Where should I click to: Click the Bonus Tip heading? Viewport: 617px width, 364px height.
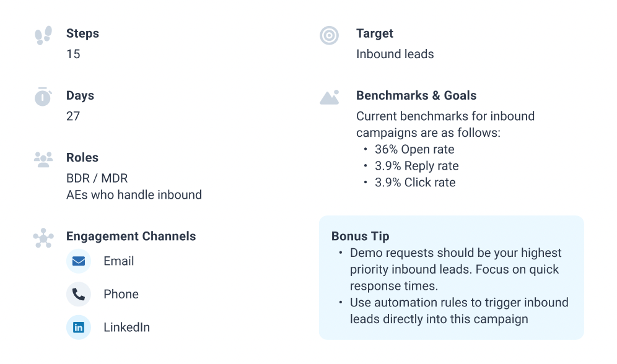pyautogui.click(x=361, y=236)
